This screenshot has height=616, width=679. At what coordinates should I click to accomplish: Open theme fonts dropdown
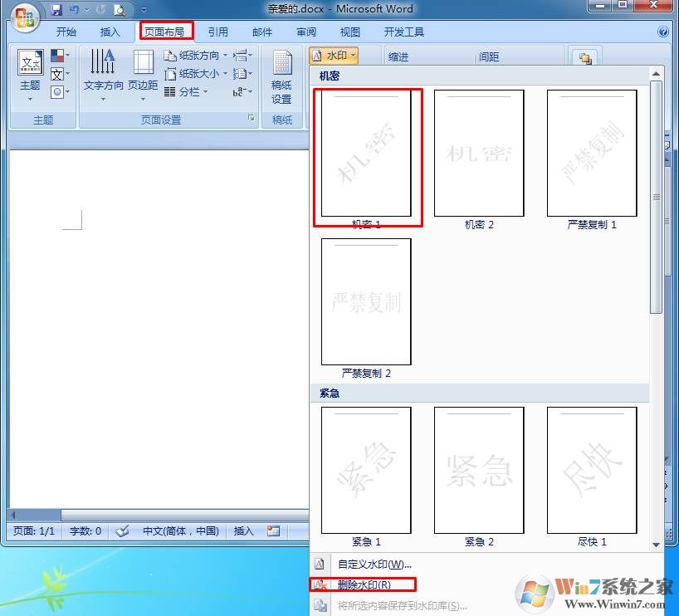(61, 74)
